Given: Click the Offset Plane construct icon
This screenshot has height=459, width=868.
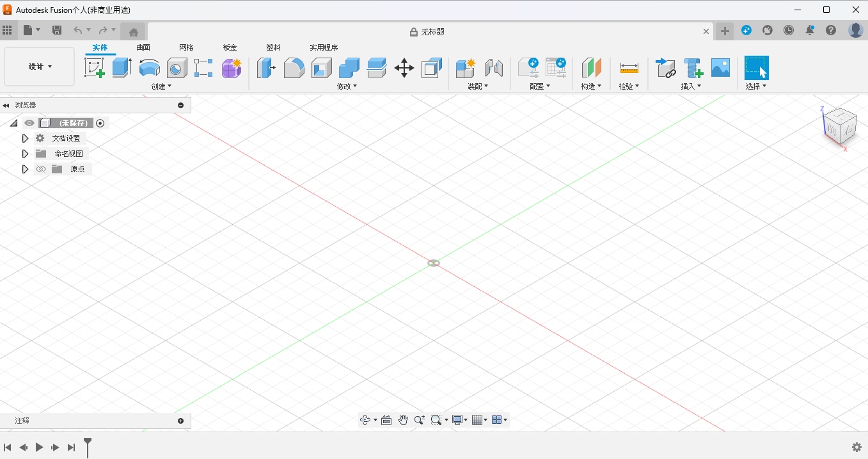Looking at the screenshot, I should point(592,68).
